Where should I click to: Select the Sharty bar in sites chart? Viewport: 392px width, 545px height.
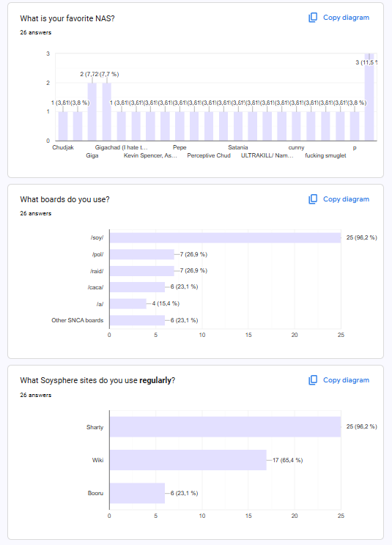click(225, 427)
